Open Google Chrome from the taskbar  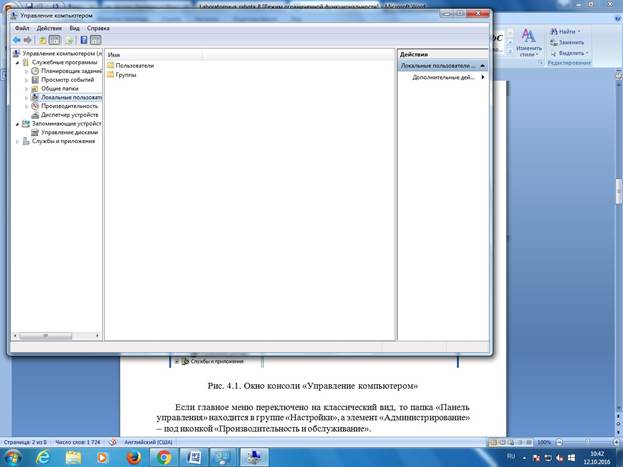click(x=164, y=457)
